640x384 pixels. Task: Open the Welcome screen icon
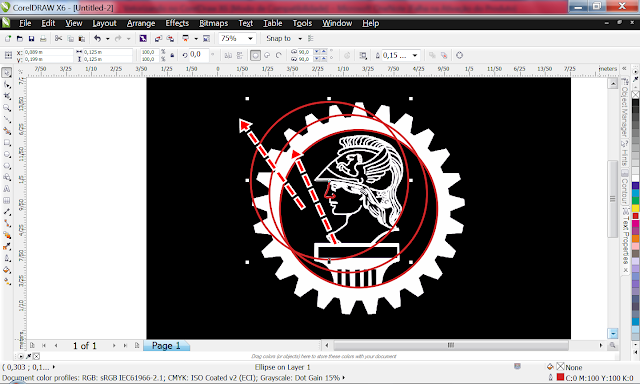207,38
